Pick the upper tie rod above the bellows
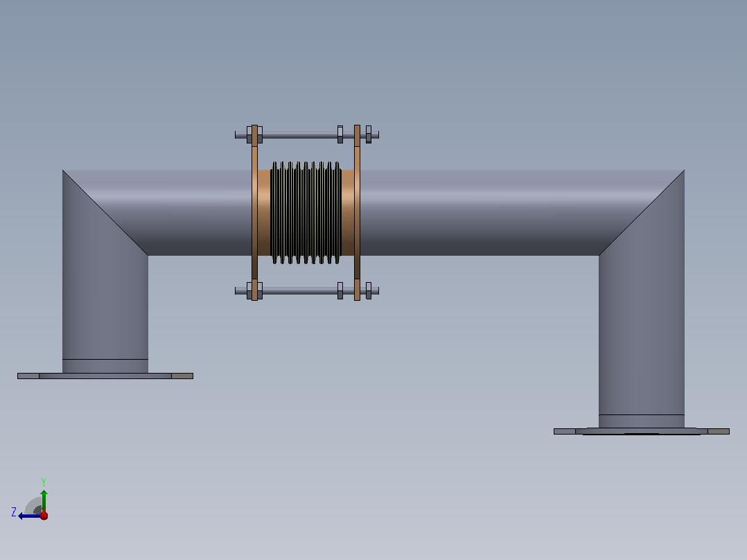Image resolution: width=747 pixels, height=560 pixels. click(300, 135)
